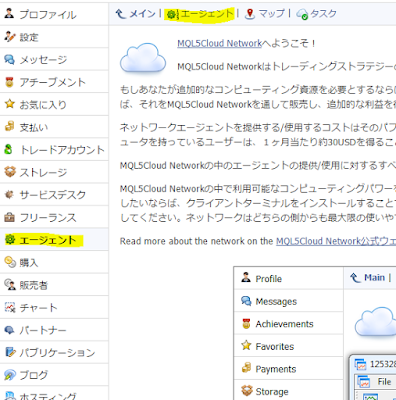Open アチーブメント sidebar entry

click(54, 82)
